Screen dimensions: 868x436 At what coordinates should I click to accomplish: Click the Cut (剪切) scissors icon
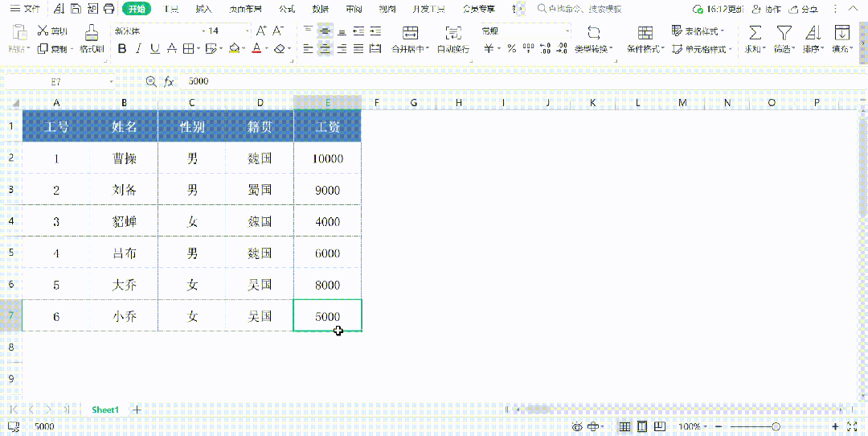(x=43, y=31)
